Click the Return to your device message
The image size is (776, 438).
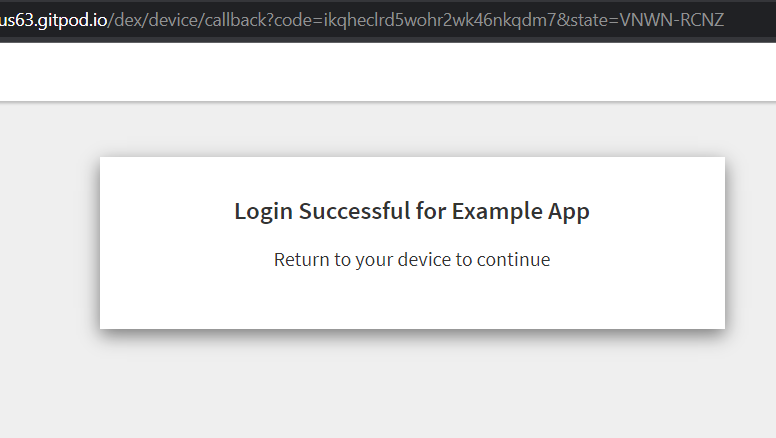(x=412, y=260)
